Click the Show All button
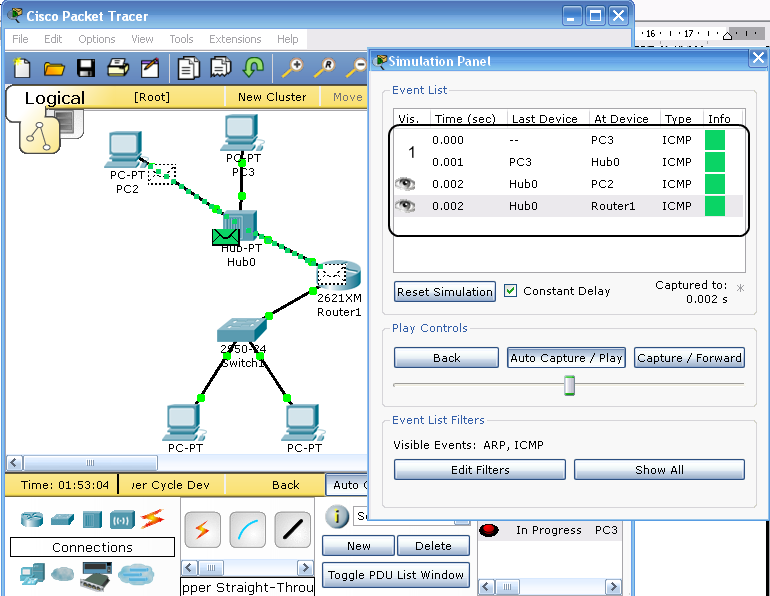Viewport: 770px width, 596px height. [x=660, y=469]
